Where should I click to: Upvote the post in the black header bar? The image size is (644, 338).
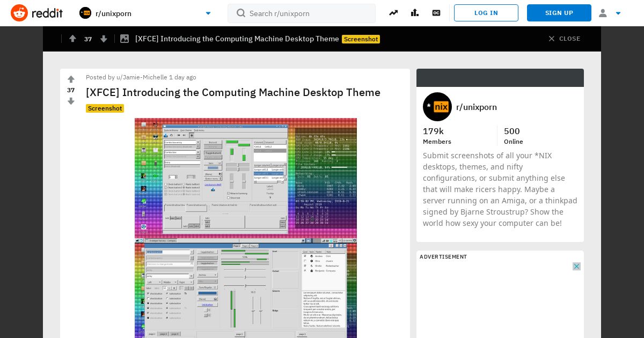click(72, 39)
